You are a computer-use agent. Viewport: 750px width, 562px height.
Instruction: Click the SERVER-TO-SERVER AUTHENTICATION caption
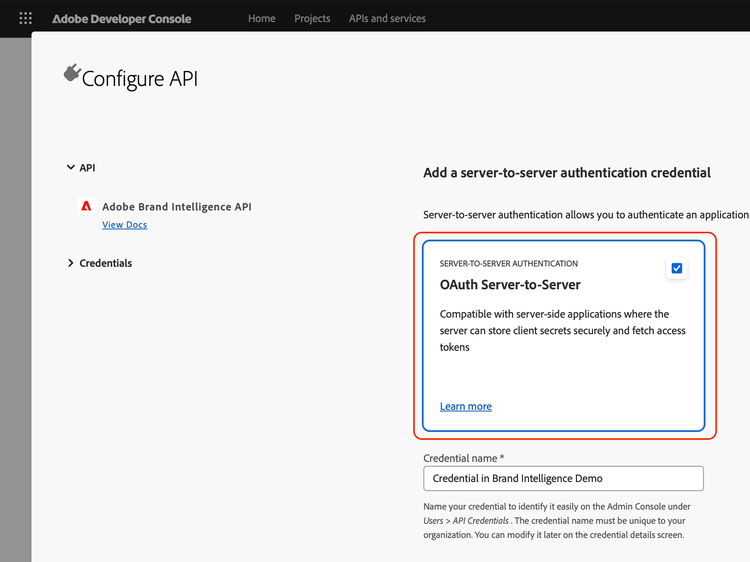point(508,264)
